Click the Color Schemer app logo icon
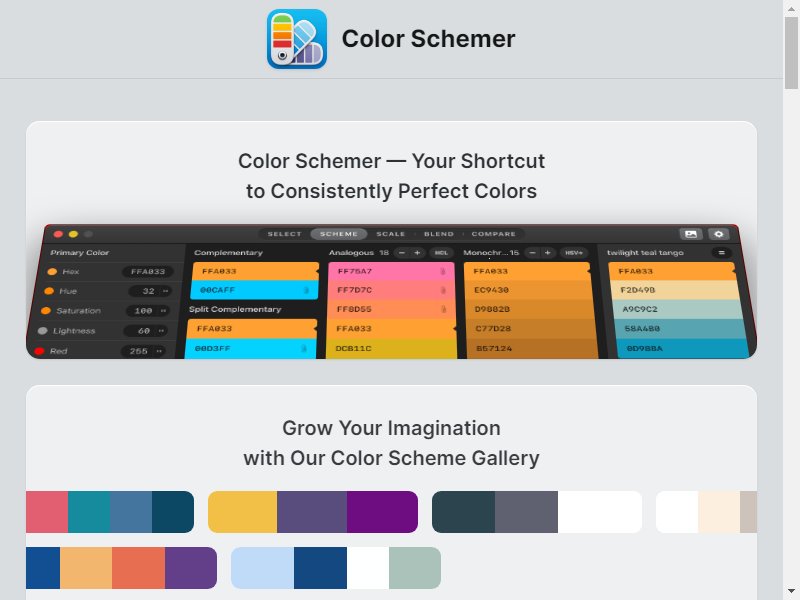Image resolution: width=800 pixels, height=600 pixels. tap(297, 39)
